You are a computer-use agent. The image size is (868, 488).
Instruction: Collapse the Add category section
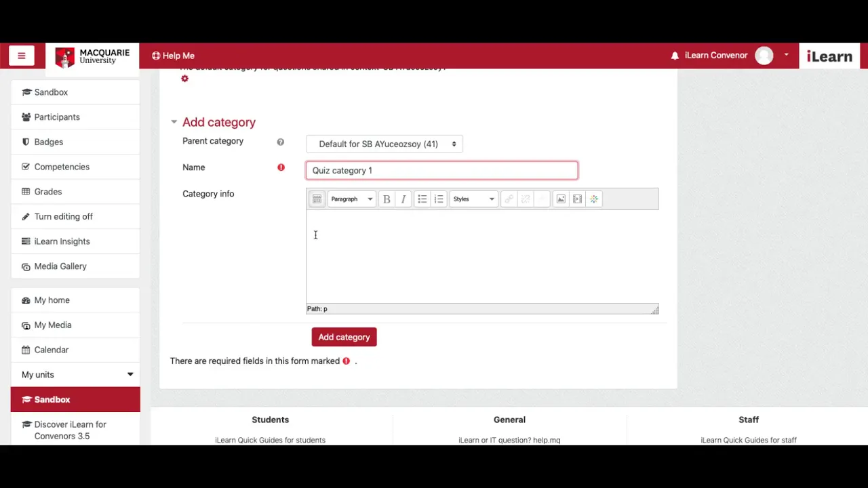pos(174,122)
